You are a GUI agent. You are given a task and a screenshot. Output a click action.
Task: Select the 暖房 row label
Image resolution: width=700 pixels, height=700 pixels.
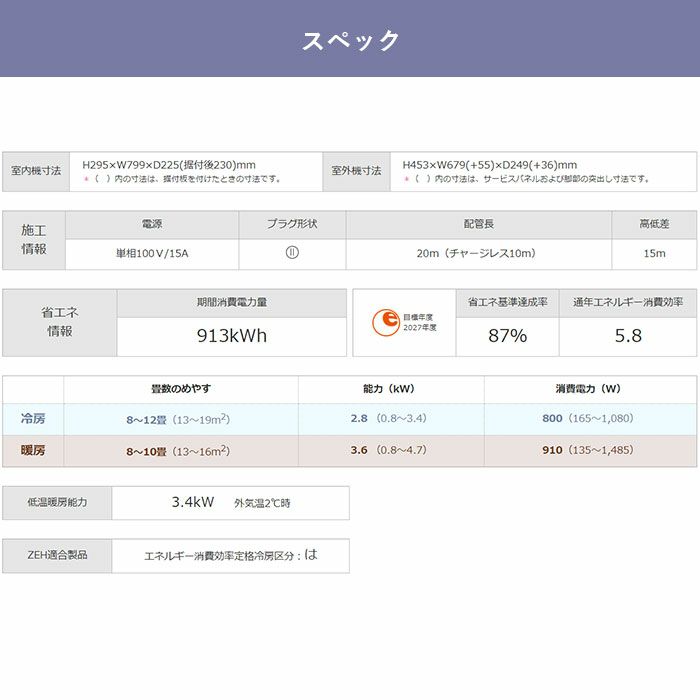pos(33,451)
